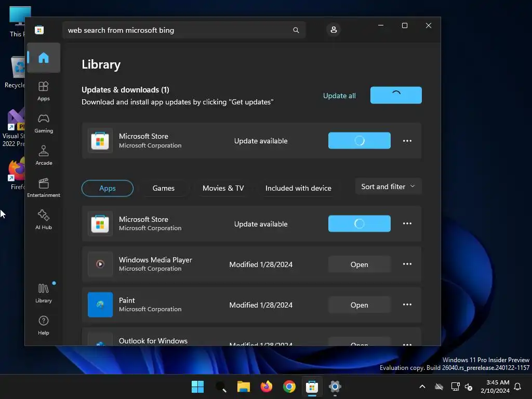
Task: Launch Firefox from taskbar
Action: pos(267,387)
